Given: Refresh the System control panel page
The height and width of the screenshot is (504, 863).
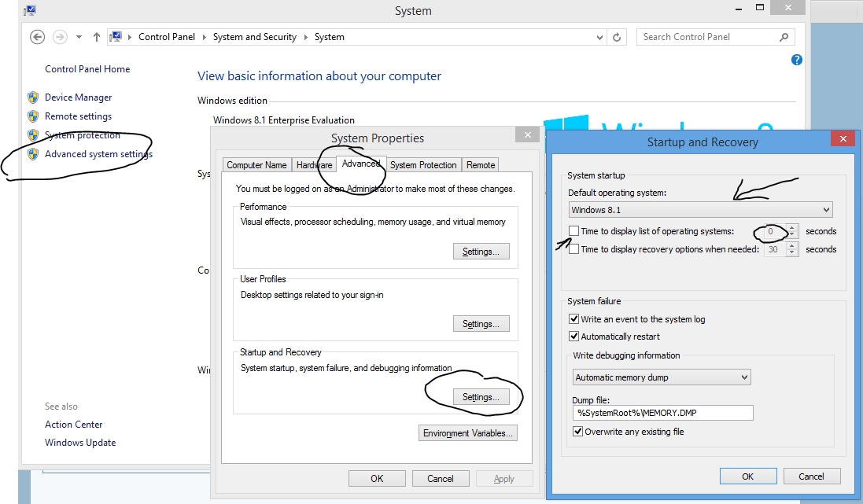Looking at the screenshot, I should [x=617, y=37].
